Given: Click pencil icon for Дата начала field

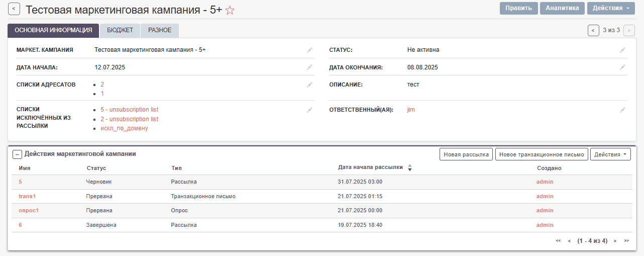Looking at the screenshot, I should 309,67.
